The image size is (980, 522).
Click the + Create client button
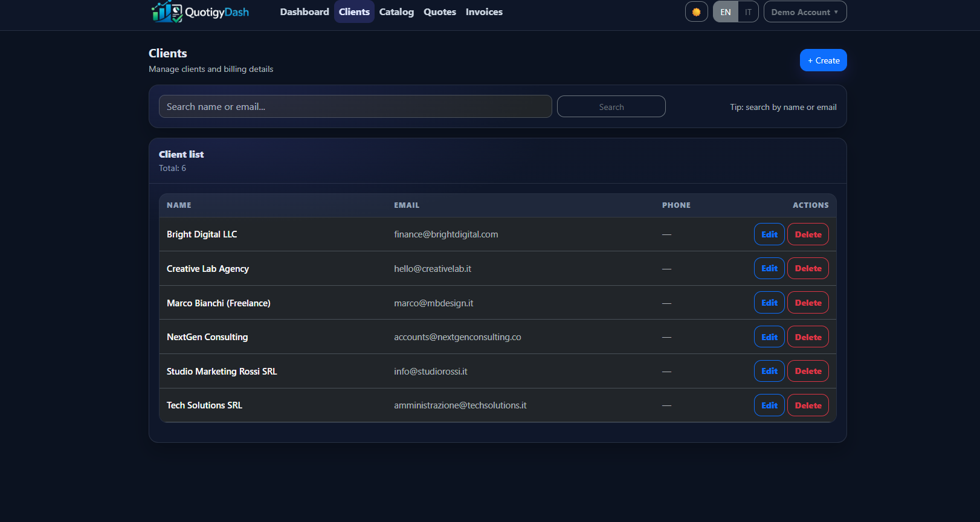[x=823, y=60]
